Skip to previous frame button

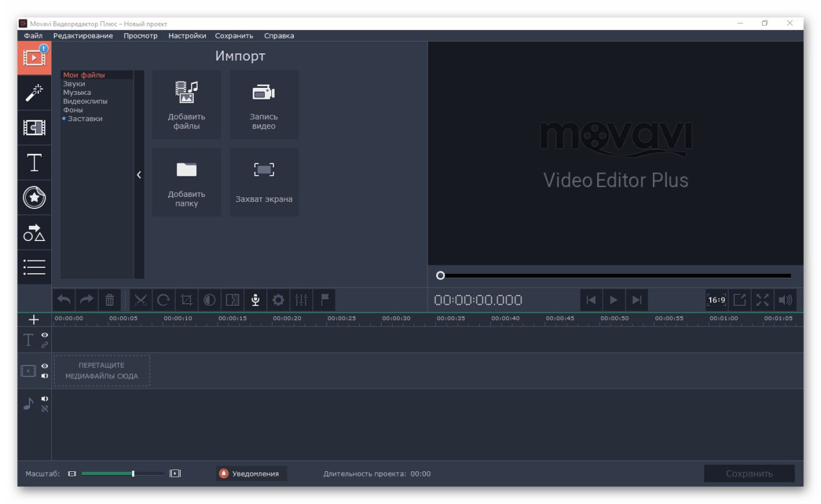[591, 299]
